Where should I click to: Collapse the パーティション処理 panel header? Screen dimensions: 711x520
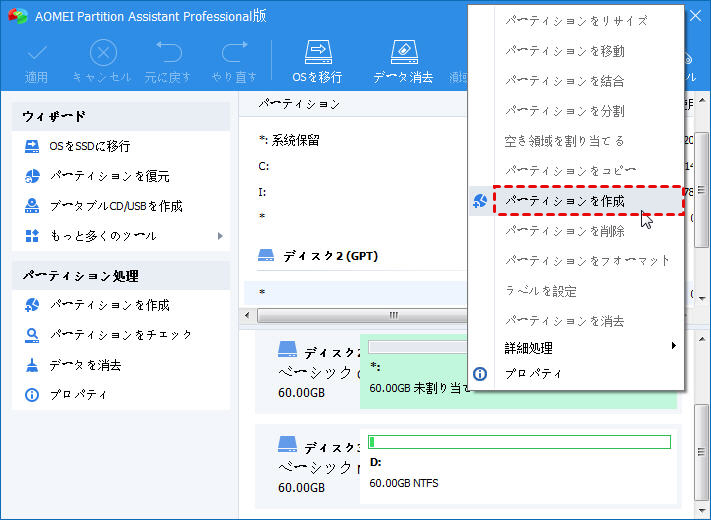[121, 276]
